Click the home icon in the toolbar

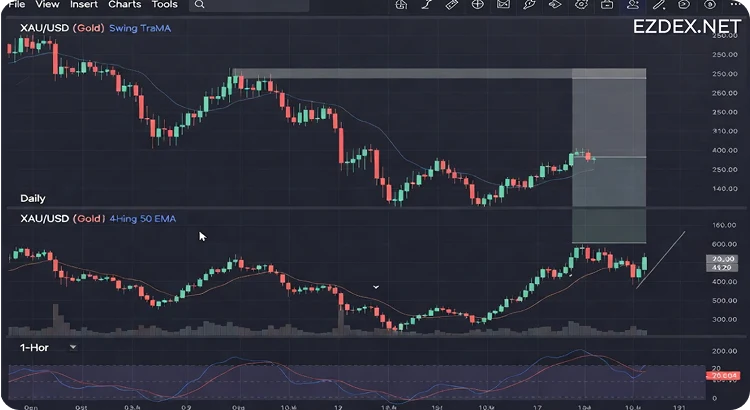(401, 4)
